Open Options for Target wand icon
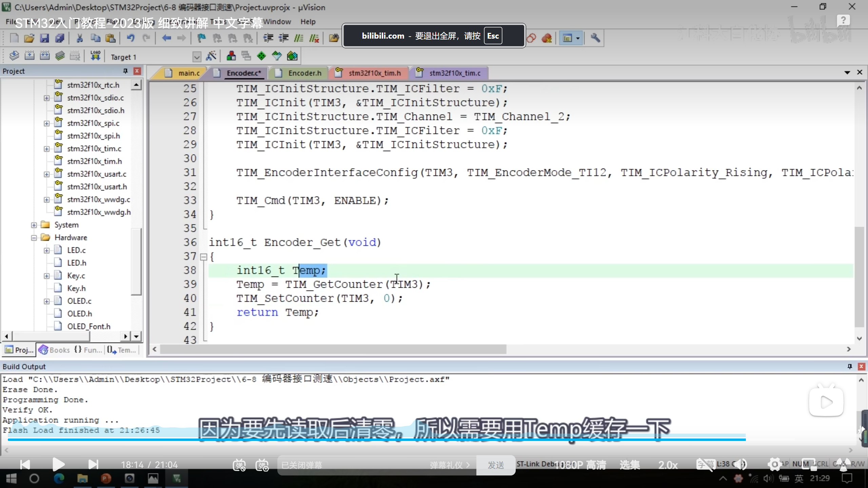This screenshot has height=488, width=868. [211, 56]
